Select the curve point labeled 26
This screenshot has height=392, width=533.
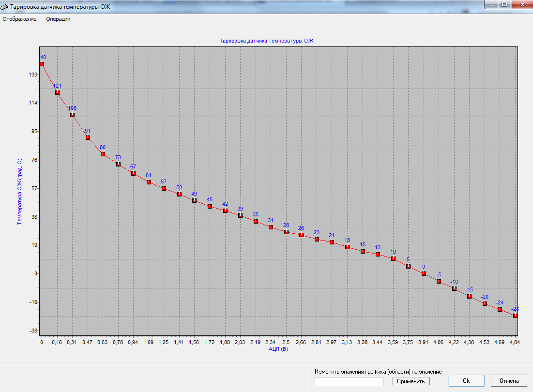(x=301, y=235)
